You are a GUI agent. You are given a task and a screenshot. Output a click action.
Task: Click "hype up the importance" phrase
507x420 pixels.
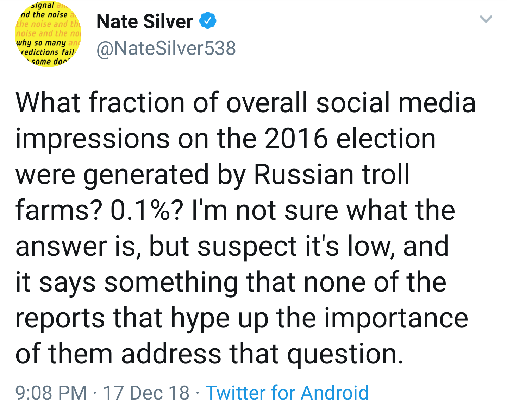(319, 318)
